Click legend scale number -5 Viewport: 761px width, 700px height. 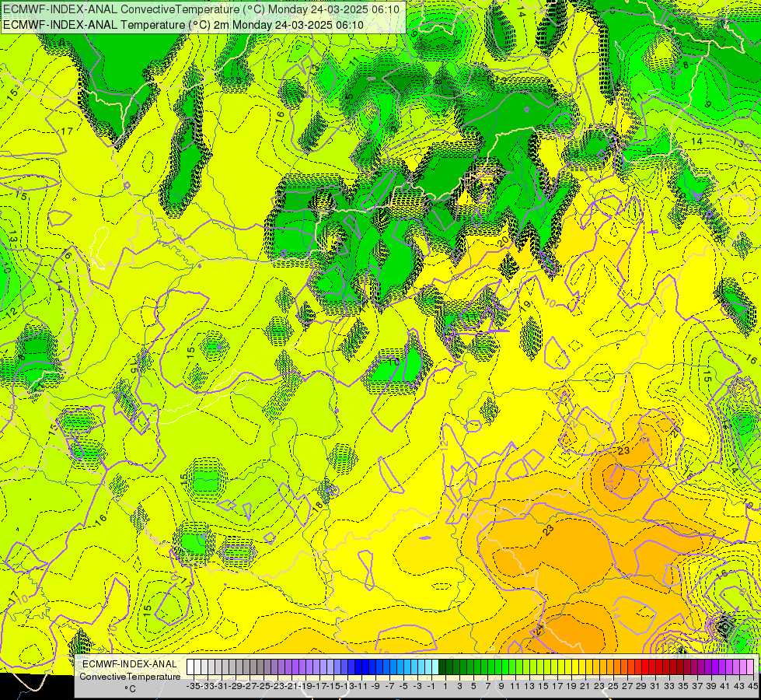403,686
